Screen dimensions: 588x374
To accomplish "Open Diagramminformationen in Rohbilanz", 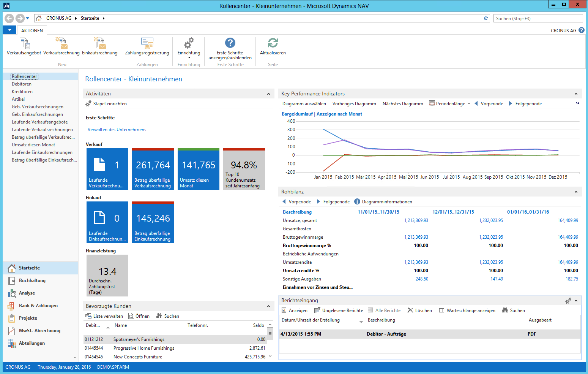I will tap(383, 202).
